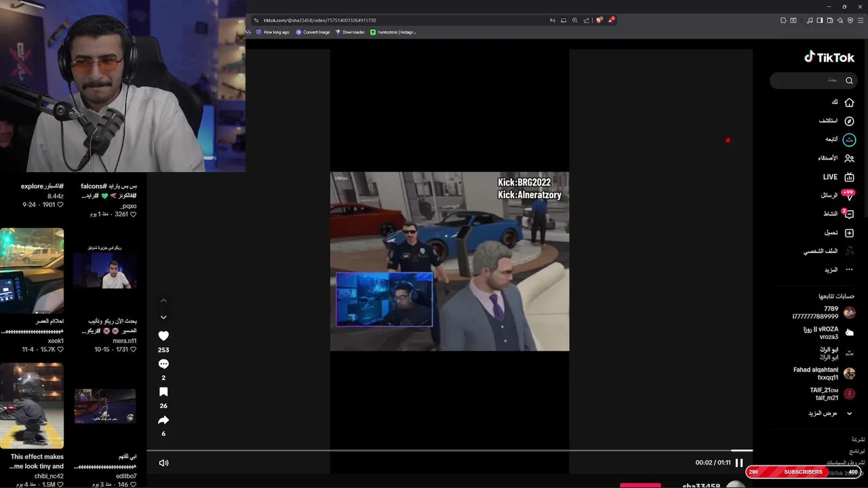Viewport: 868px width, 488px height.
Task: Open the editbo7 video thumbnail
Action: [105, 405]
